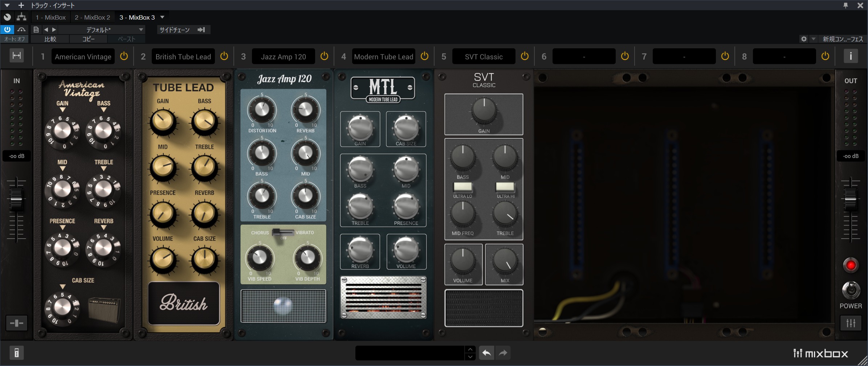The width and height of the screenshot is (868, 366).
Task: Toggle power for slot 1 American Vintage
Action: [124, 56]
